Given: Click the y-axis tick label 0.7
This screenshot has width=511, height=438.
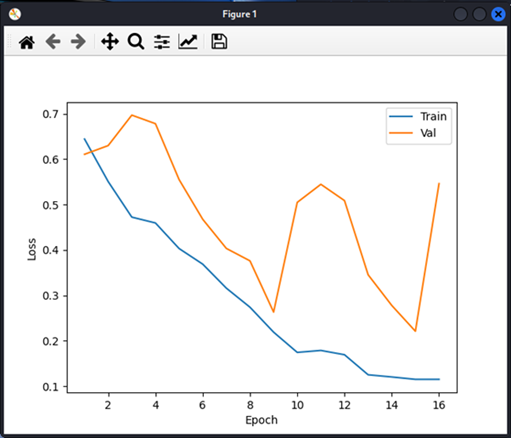Looking at the screenshot, I should [x=50, y=114].
